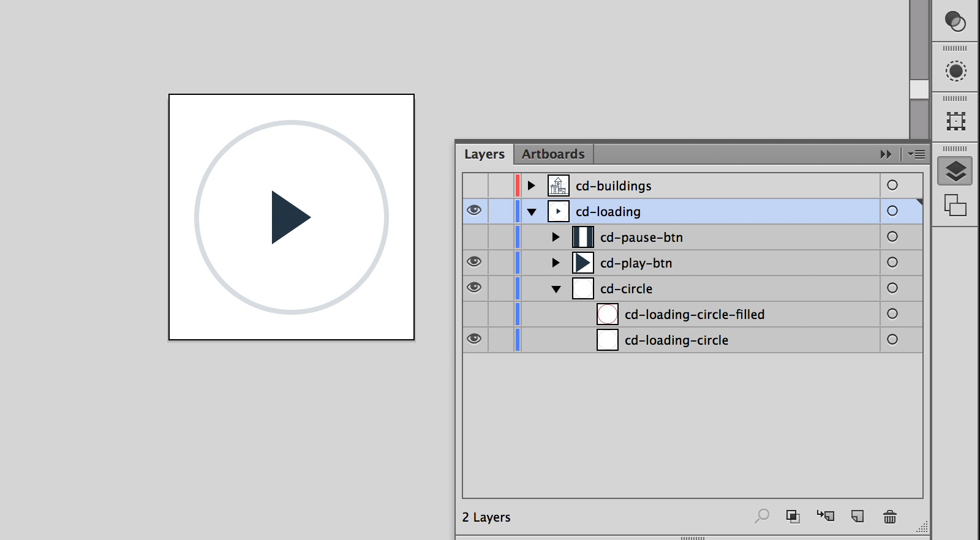Viewport: 980px width, 540px height.
Task: Click Delete Selection trash icon
Action: coord(890,517)
